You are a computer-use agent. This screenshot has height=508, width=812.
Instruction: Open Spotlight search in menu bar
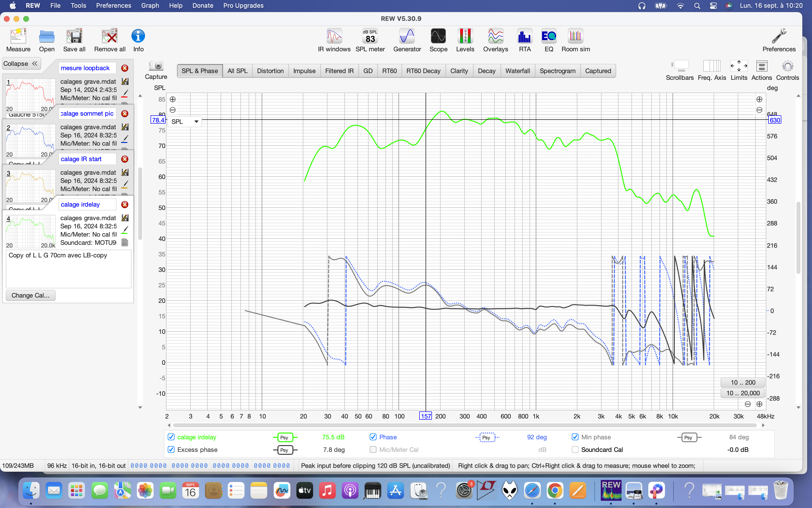point(697,6)
